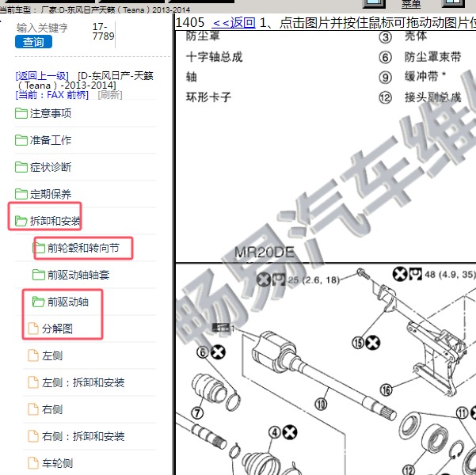The width and height of the screenshot is (476, 475).
Task: Follow the 返回上一级 link
Action: [42, 75]
